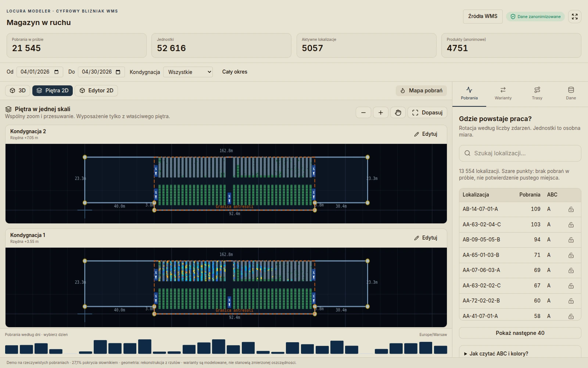Click the Dane zanonimizowane badge
Viewport: 588px width, 368px height.
tap(535, 17)
